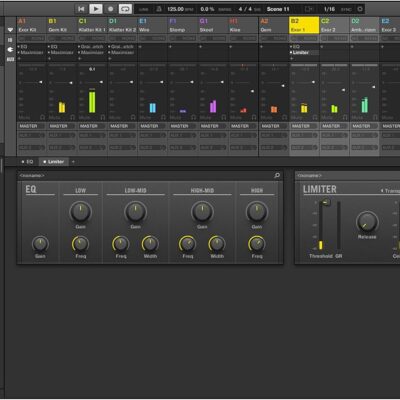Mute the G1 Skeet channel
400x400 pixels.
205,118
